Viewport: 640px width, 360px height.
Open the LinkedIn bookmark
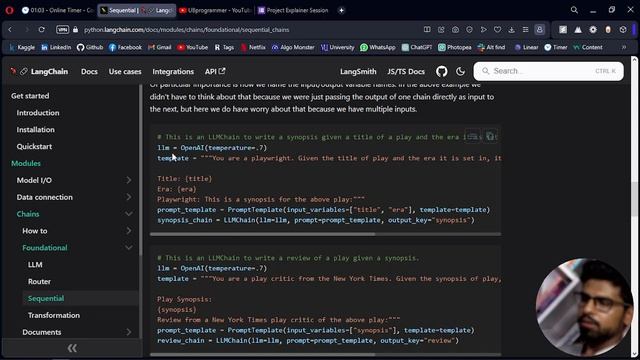coord(56,47)
